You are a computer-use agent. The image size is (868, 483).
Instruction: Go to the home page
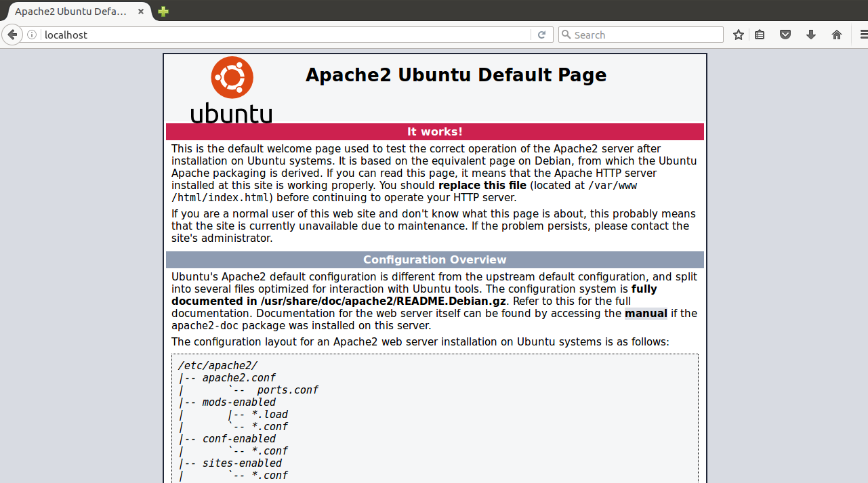(837, 35)
